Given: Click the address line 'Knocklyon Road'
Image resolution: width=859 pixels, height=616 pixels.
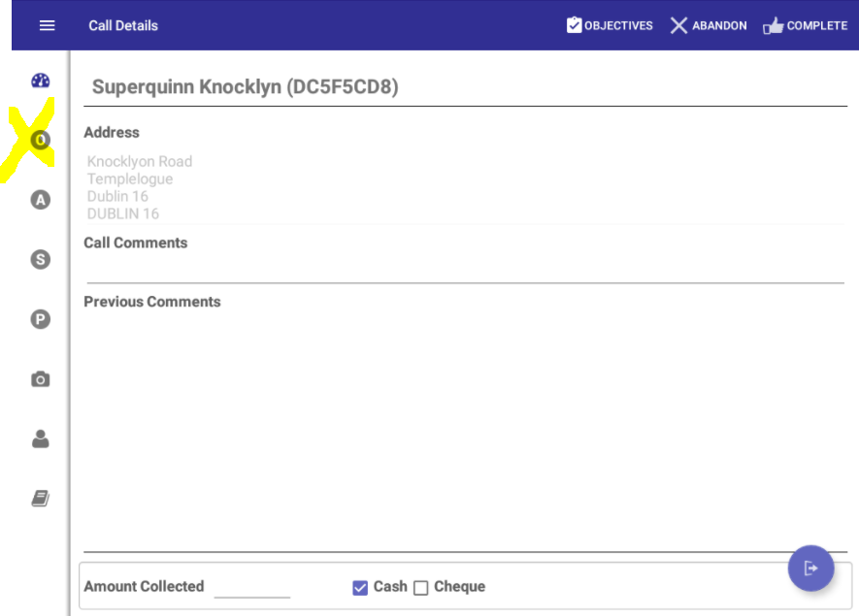Looking at the screenshot, I should tap(140, 162).
